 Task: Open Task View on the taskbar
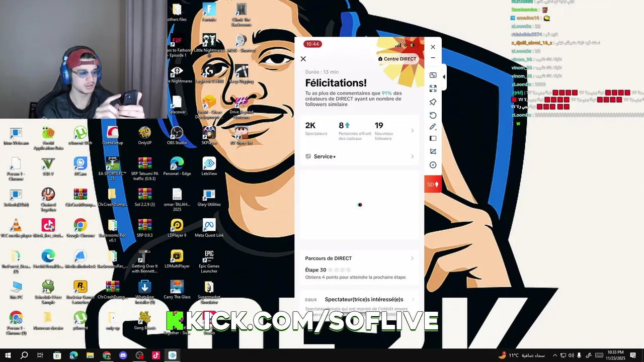[40, 355]
